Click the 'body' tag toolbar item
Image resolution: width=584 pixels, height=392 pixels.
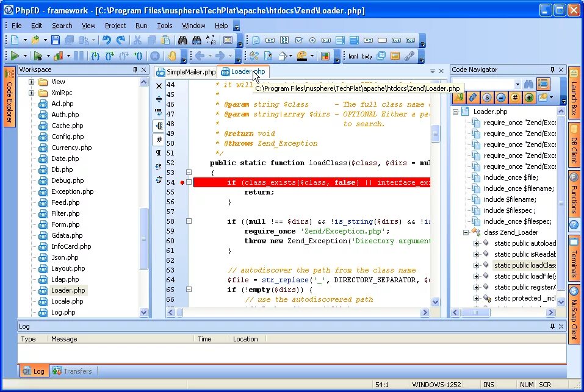367,56
